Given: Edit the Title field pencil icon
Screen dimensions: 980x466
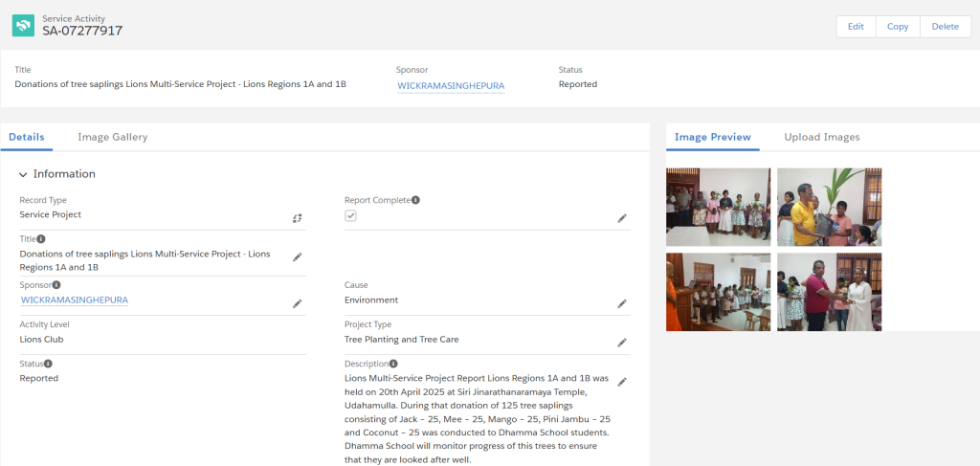Looking at the screenshot, I should click(x=297, y=256).
